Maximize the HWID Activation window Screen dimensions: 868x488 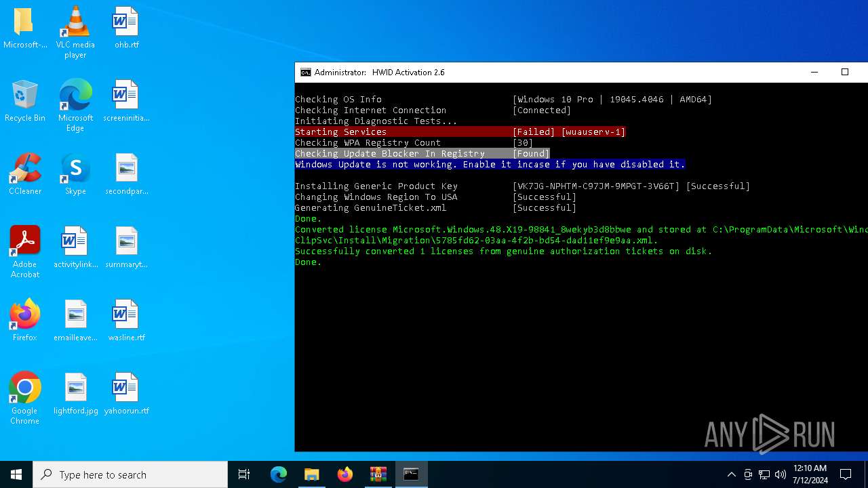point(845,73)
